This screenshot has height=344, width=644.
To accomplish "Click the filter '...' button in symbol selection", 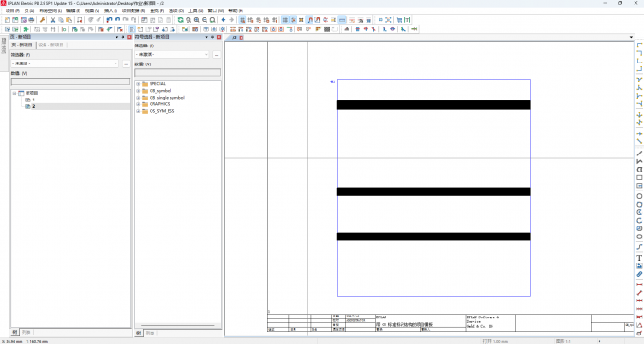I will (217, 54).
